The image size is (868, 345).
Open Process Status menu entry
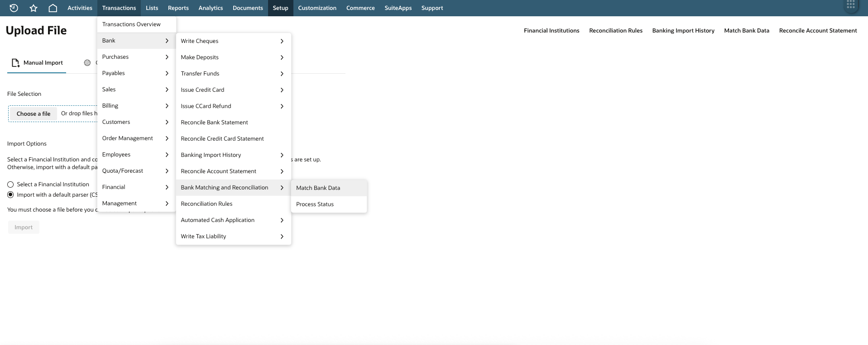(329, 204)
